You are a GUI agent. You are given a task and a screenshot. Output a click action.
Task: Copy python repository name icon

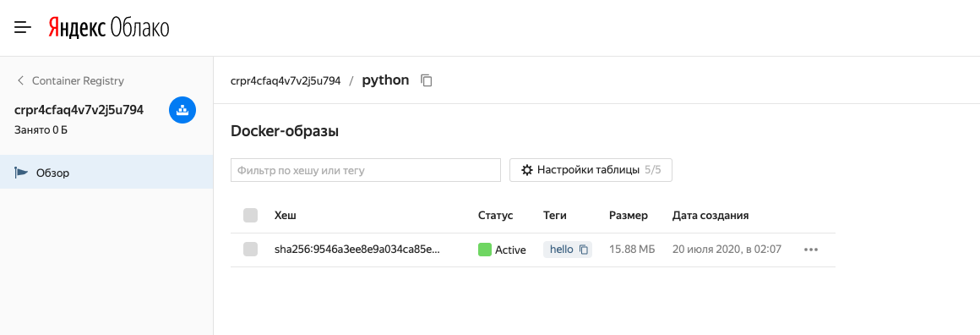click(x=427, y=80)
